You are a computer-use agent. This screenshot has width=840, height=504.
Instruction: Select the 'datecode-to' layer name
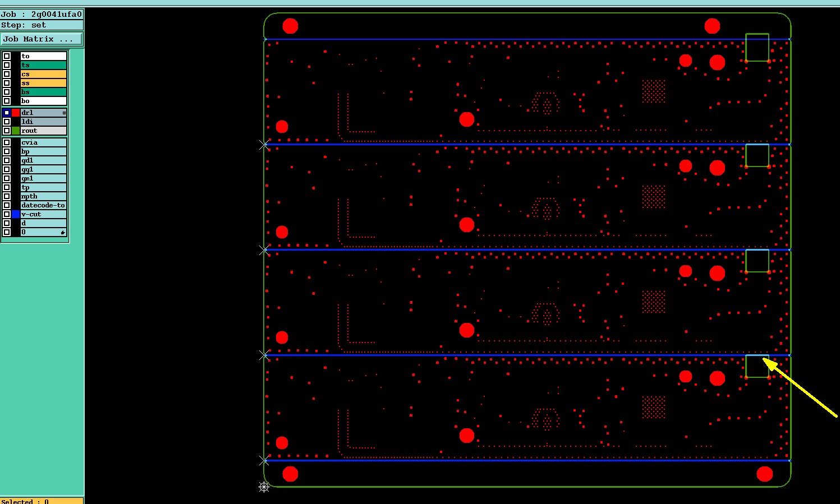click(44, 205)
